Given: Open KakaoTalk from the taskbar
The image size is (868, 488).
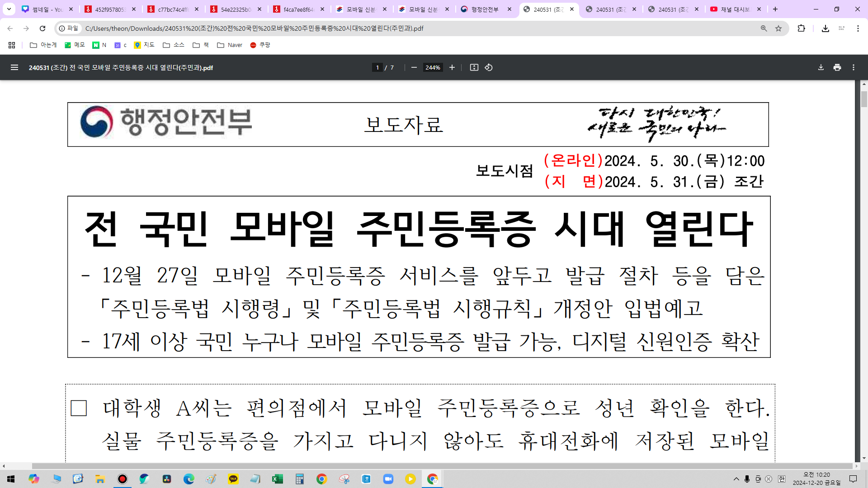Looking at the screenshot, I should tap(233, 479).
